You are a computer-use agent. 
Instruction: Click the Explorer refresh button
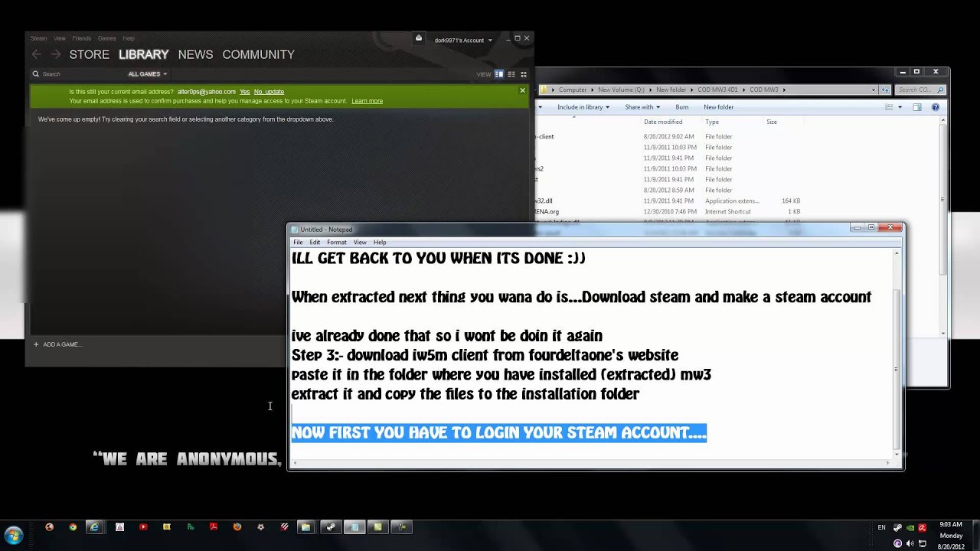coord(885,90)
